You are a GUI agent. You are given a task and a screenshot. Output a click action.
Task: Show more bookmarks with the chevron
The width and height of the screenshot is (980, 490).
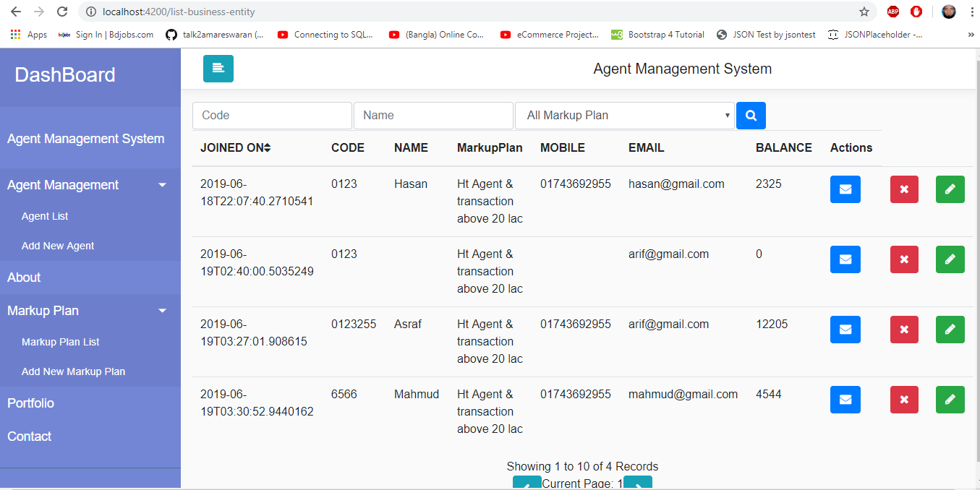coord(971,35)
